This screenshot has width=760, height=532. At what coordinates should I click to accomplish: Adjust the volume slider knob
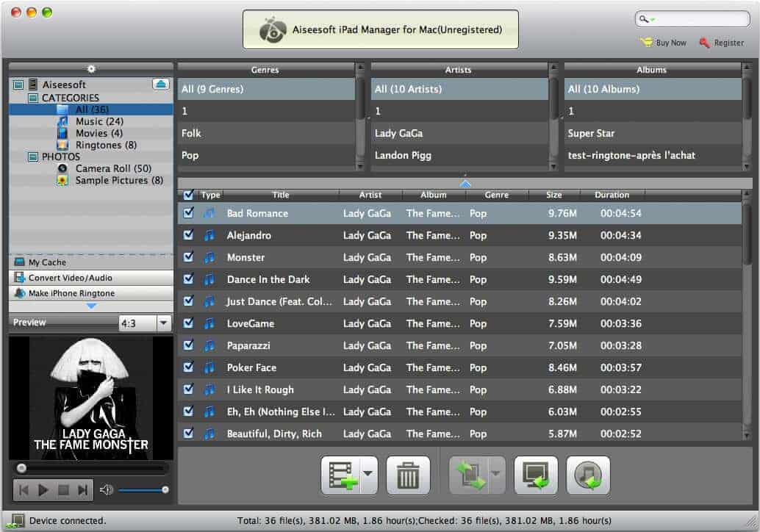click(x=165, y=490)
